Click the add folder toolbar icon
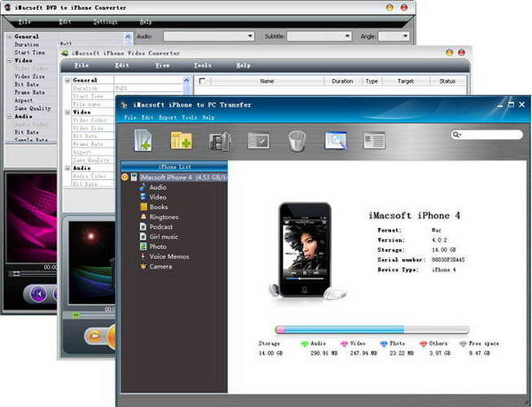The height and width of the screenshot is (407, 532). tap(181, 140)
